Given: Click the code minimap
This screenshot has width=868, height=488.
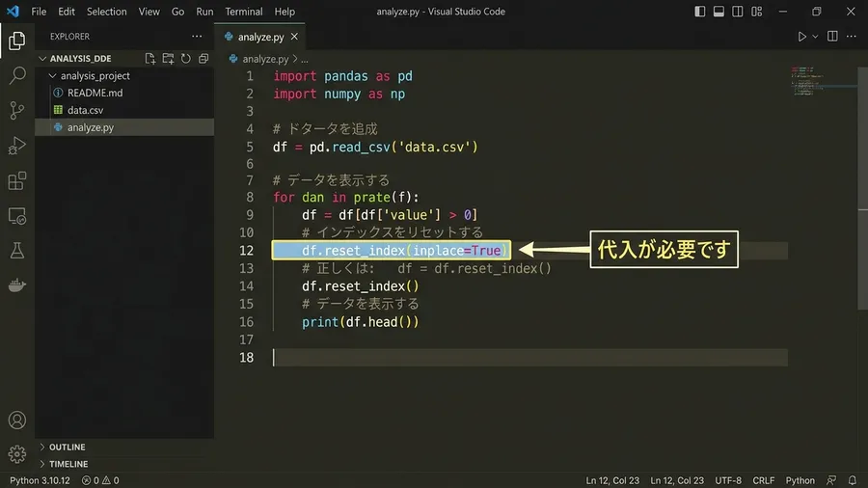Looking at the screenshot, I should point(806,81).
